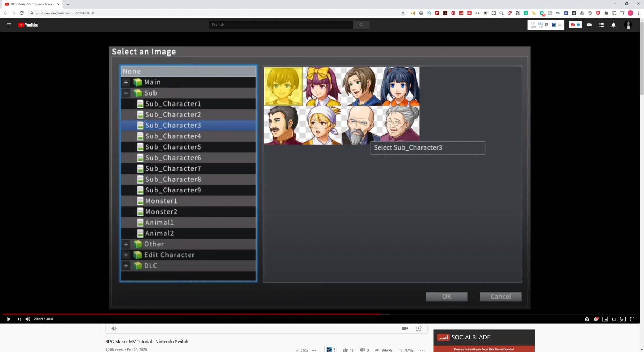Click the Cancel button in dialog
The width and height of the screenshot is (644, 352).
point(501,297)
